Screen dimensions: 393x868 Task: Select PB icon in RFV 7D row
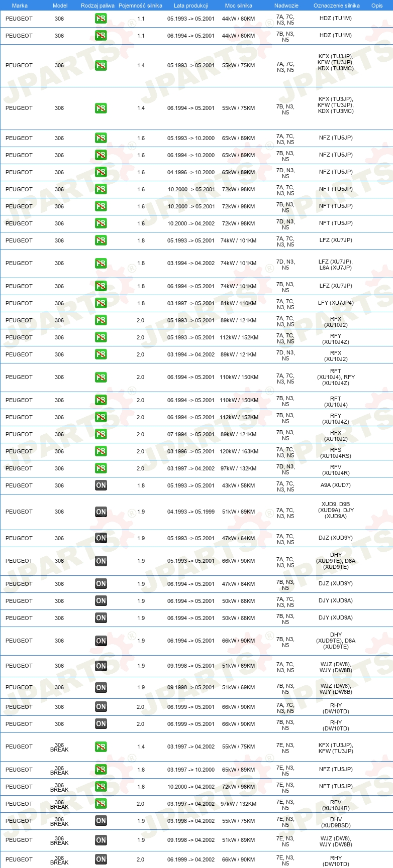(x=101, y=468)
